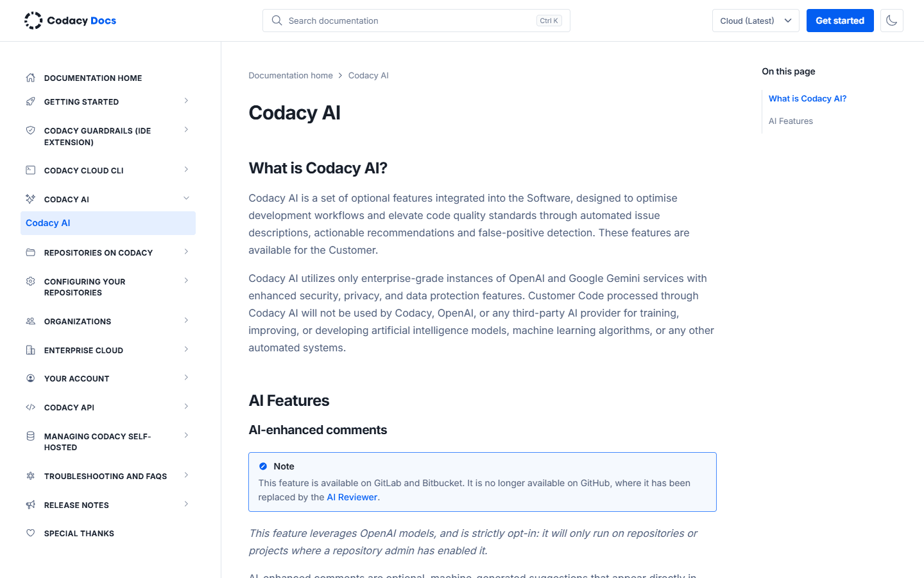This screenshot has height=578, width=924.
Task: Click the Configuring Your Repositories gear icon
Action: pos(30,281)
